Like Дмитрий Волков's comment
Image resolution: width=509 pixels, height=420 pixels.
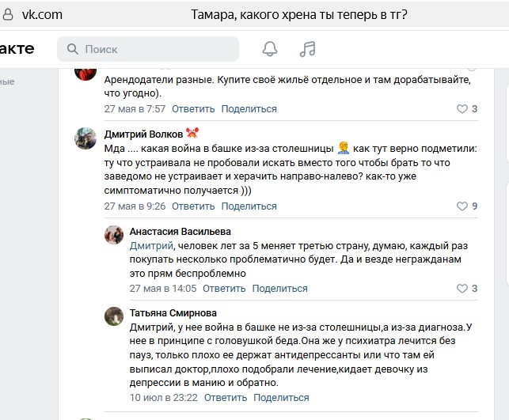463,206
